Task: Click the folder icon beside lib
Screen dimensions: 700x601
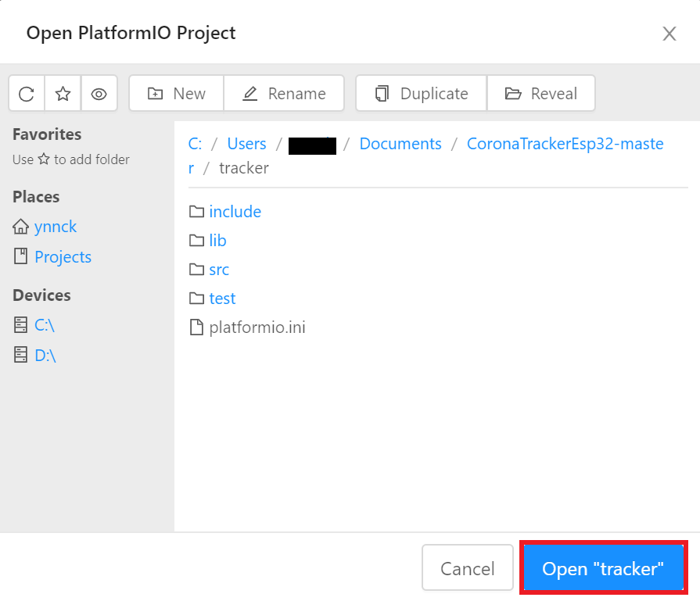Action: pyautogui.click(x=196, y=241)
